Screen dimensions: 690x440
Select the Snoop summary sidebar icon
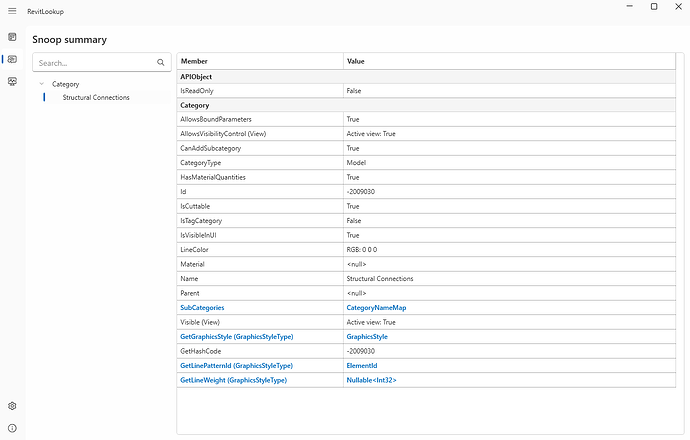pos(12,59)
